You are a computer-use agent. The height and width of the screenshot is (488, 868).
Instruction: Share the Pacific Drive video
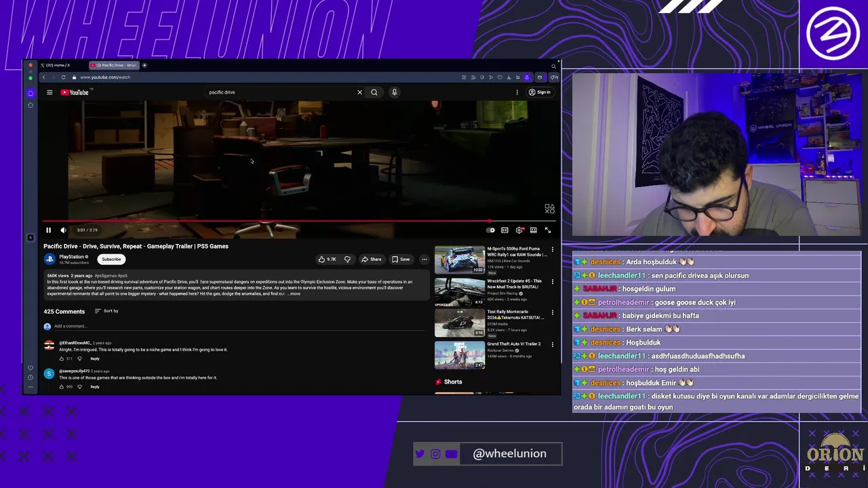coord(372,259)
